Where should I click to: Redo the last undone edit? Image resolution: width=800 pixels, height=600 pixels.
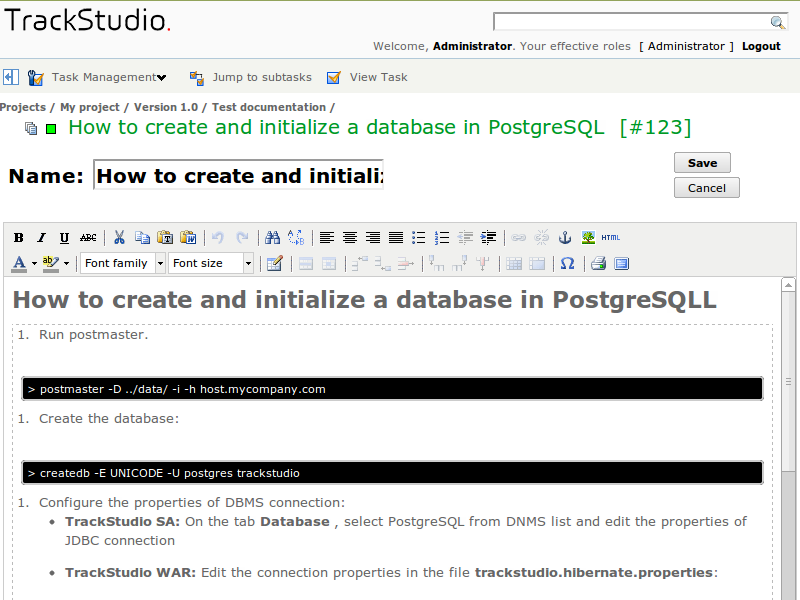(x=242, y=237)
